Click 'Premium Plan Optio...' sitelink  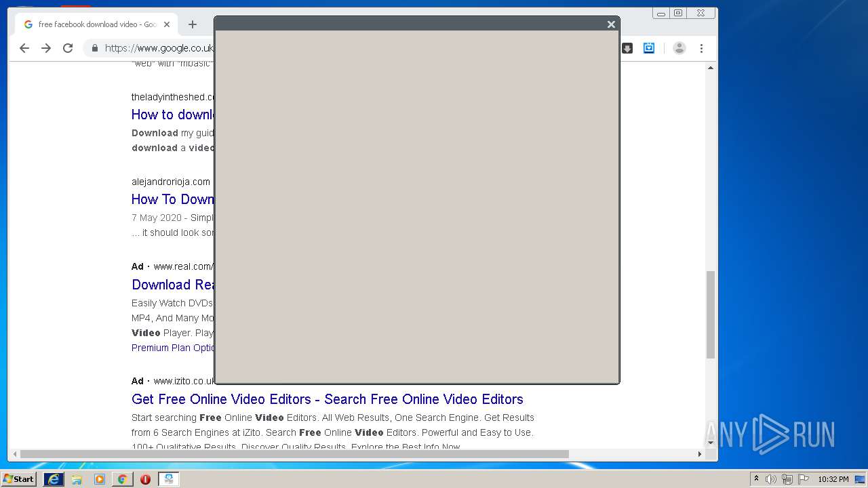tap(173, 348)
